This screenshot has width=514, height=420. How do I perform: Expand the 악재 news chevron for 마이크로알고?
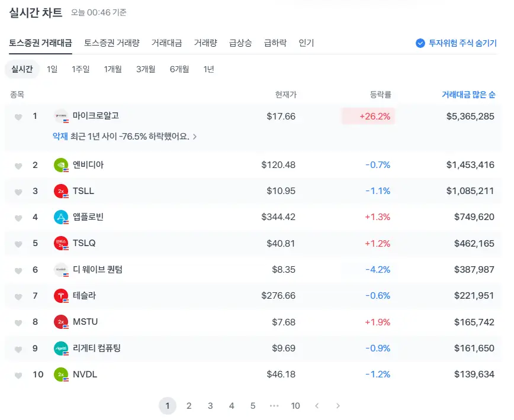195,137
